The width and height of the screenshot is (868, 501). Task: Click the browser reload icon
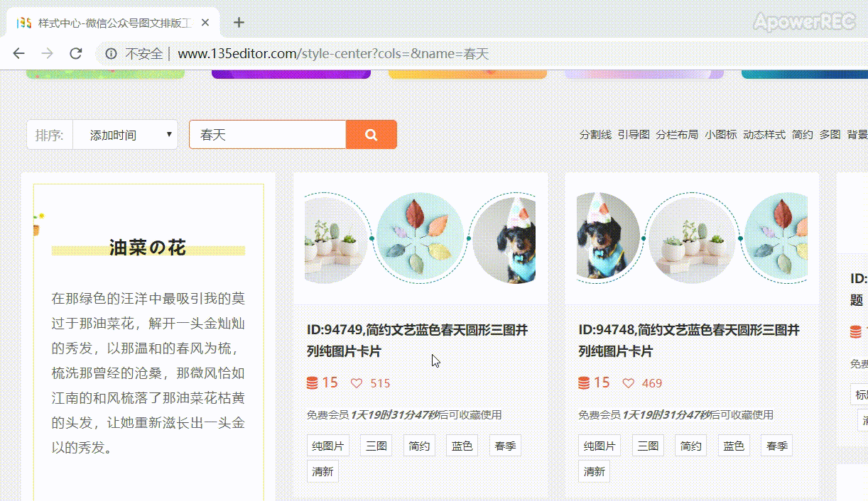pyautogui.click(x=75, y=53)
